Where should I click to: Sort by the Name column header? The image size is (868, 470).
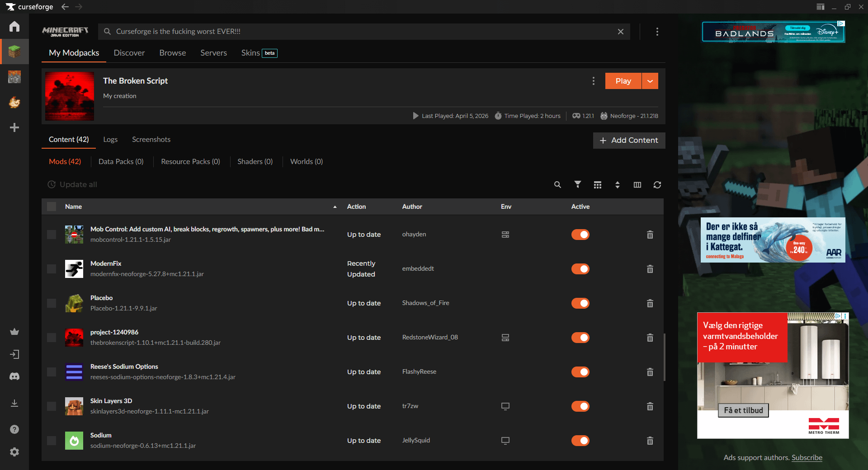pos(73,207)
